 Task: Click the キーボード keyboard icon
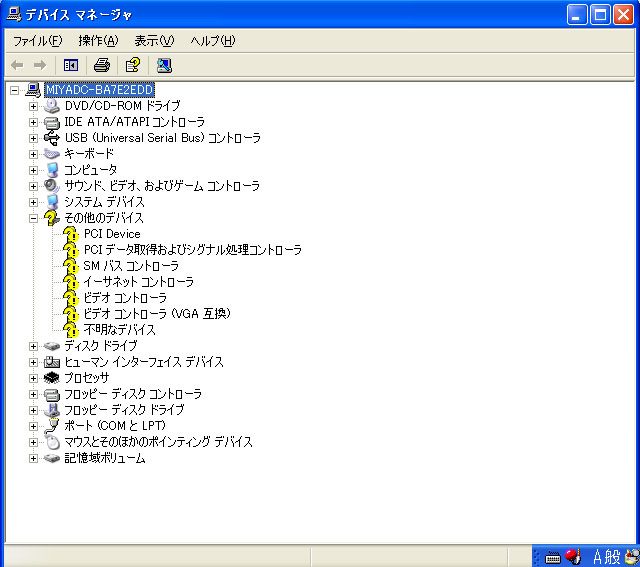click(x=52, y=154)
